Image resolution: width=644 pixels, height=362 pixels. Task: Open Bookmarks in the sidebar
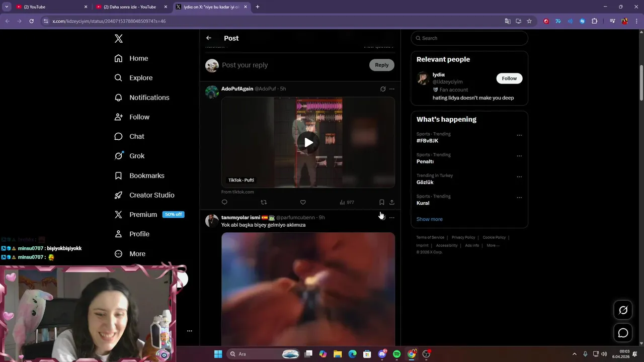point(139,175)
